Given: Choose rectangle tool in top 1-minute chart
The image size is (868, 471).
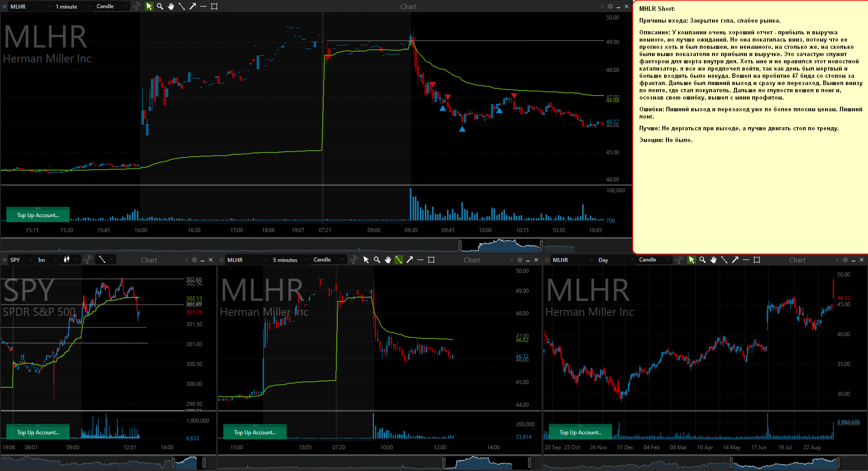Looking at the screenshot, I should [214, 6].
